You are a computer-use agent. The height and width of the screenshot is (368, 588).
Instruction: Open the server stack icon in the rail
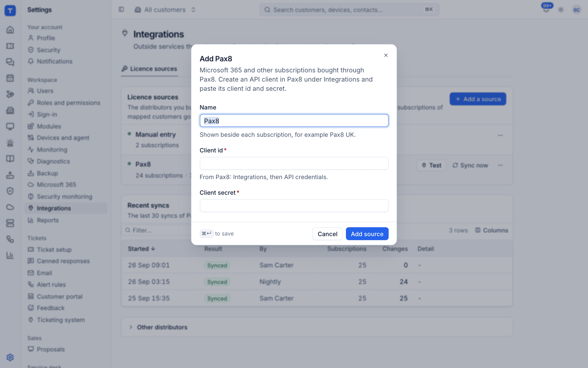(x=10, y=223)
